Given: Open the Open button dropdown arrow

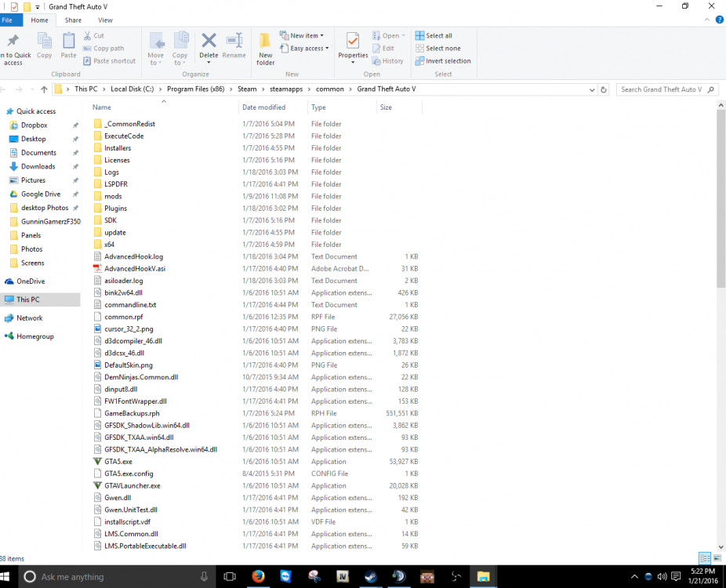Looking at the screenshot, I should pos(403,35).
